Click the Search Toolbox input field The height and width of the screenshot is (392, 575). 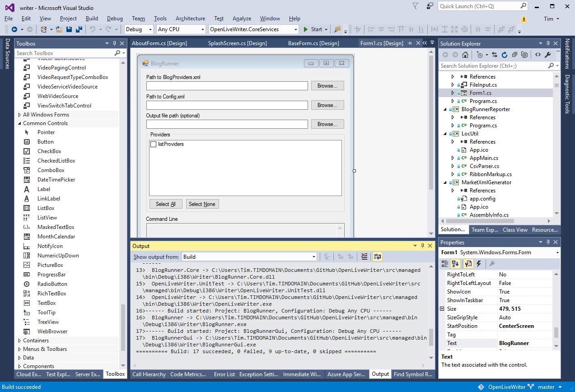[x=63, y=53]
